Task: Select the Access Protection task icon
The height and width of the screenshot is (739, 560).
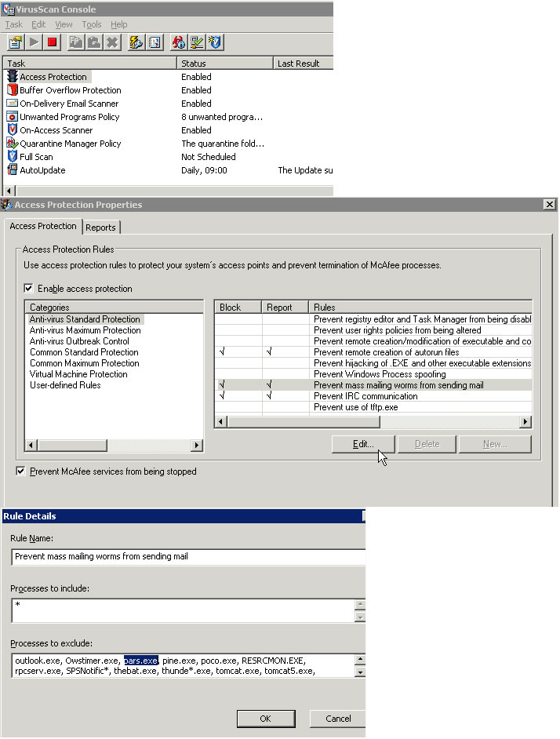Action: 13,77
